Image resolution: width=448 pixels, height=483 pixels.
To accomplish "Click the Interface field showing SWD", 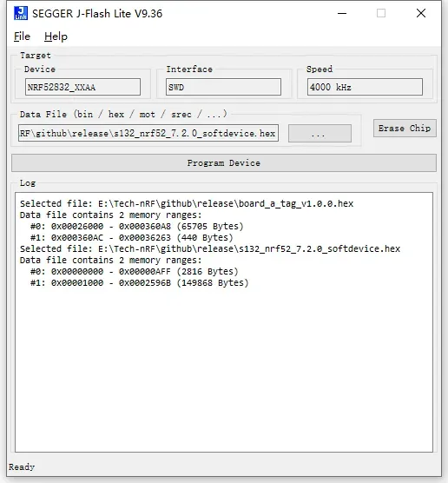I will coord(223,87).
